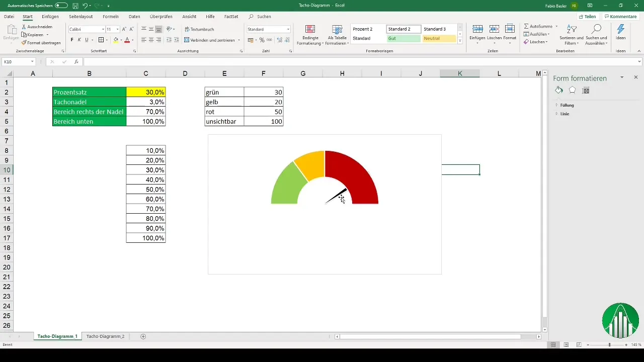Apply the yellow fill color bucket
This screenshot has width=644, height=362.
coord(115,40)
